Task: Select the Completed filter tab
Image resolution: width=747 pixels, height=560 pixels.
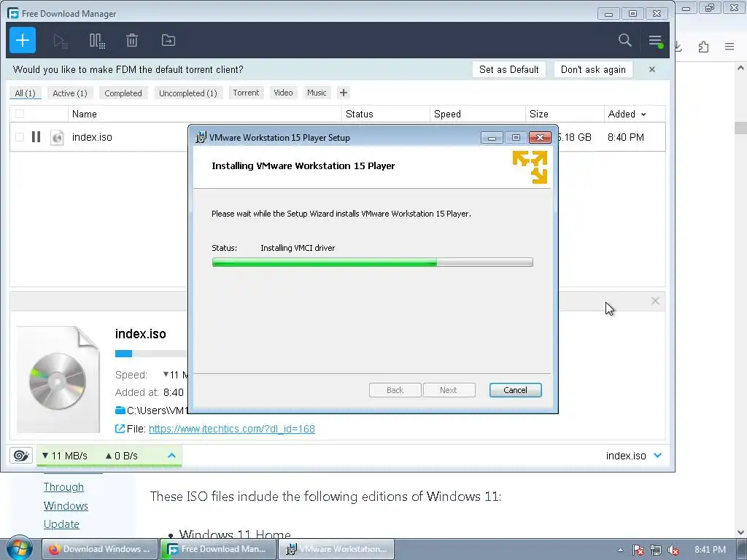Action: pos(123,93)
